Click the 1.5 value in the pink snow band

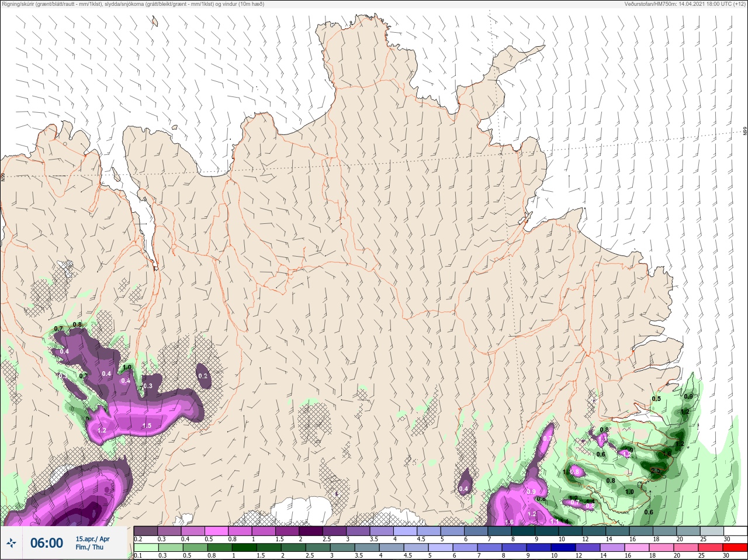click(147, 426)
